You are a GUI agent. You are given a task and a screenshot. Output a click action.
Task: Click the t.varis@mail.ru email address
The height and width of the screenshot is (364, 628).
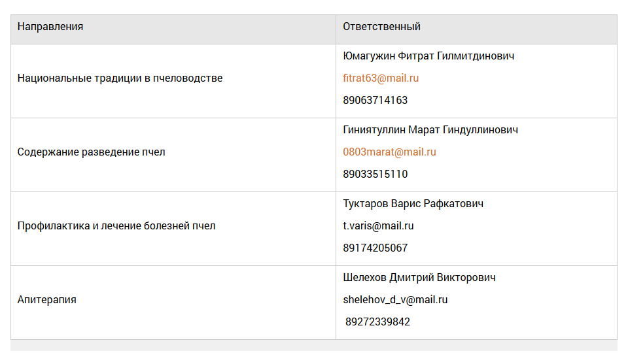pyautogui.click(x=378, y=226)
